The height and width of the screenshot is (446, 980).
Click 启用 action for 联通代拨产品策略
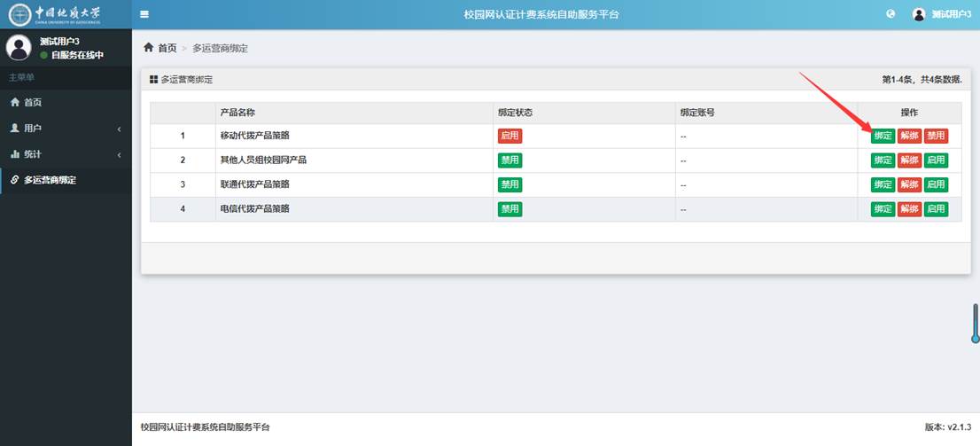coord(936,184)
